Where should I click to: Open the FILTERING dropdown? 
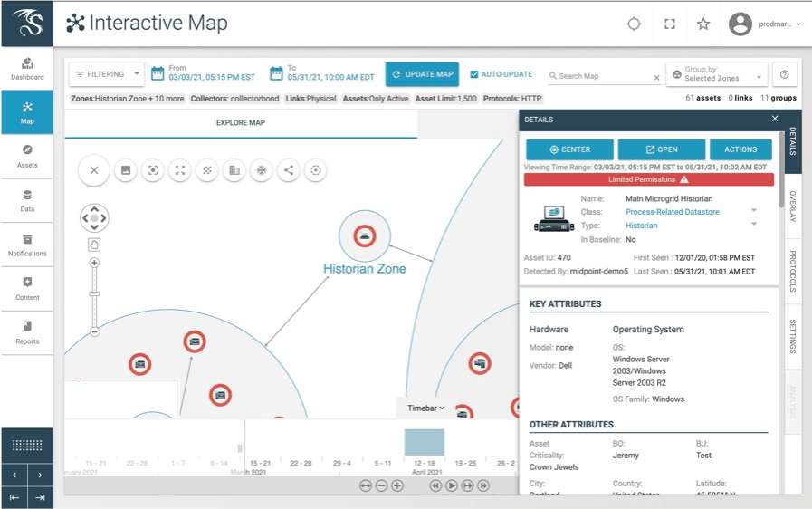[107, 74]
